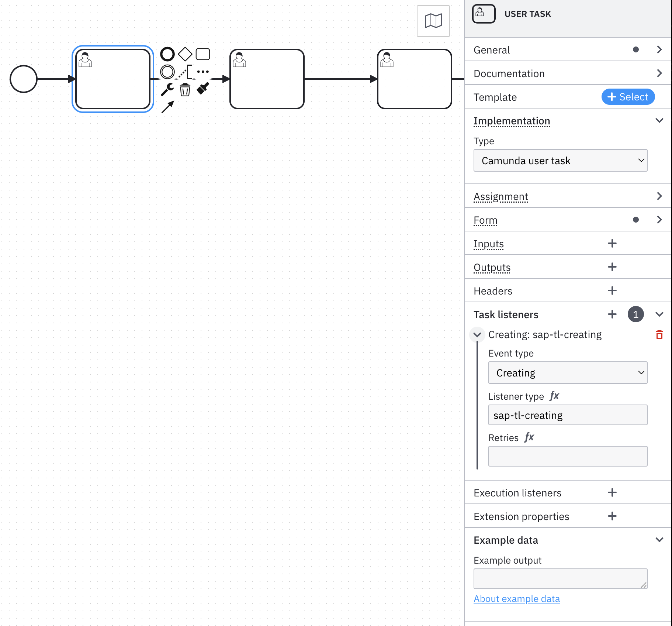Viewport: 672px width, 626px height.
Task: Add a new extension property
Action: coord(612,516)
